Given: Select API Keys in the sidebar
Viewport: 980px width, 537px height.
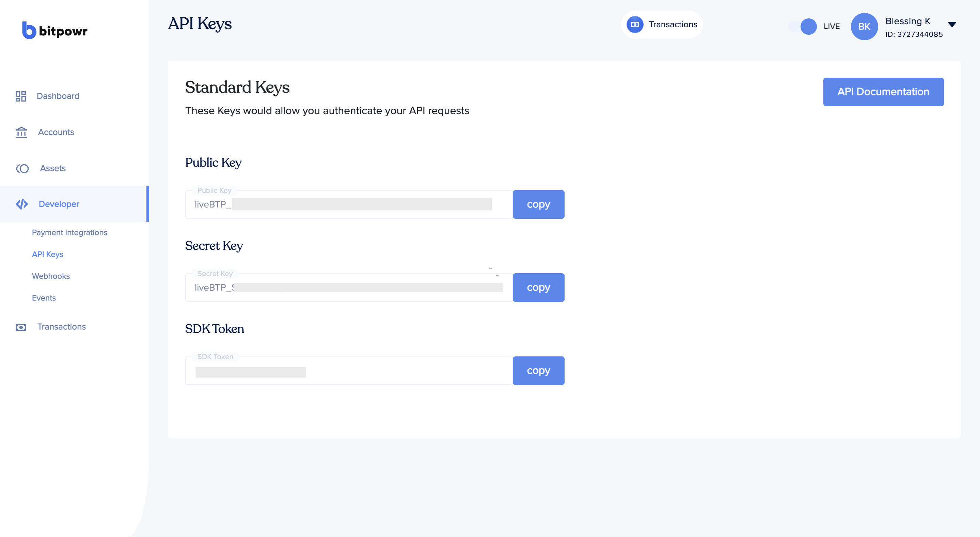Looking at the screenshot, I should (x=48, y=255).
